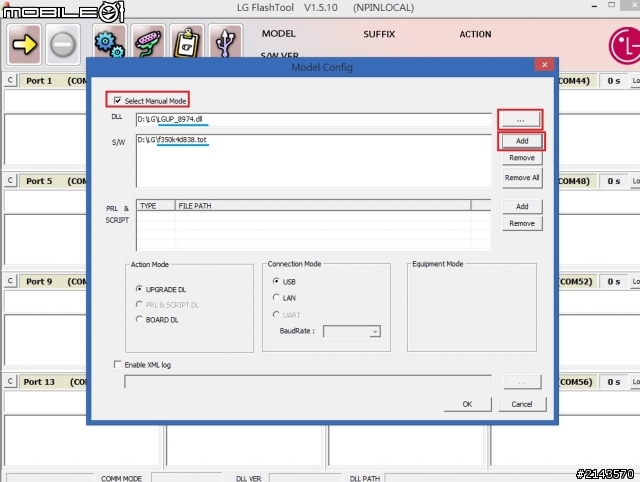Viewport: 640px width, 482px height.
Task: Click the Port 13 label
Action: click(39, 382)
